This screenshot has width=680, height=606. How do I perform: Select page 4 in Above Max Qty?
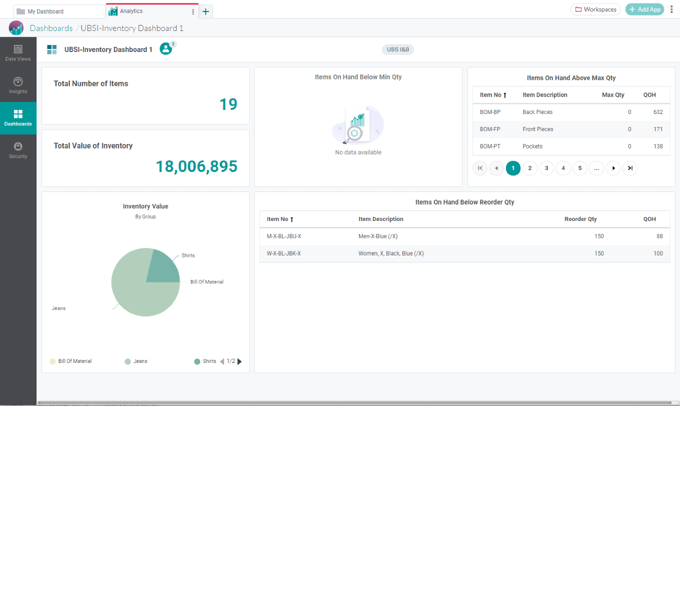(563, 168)
